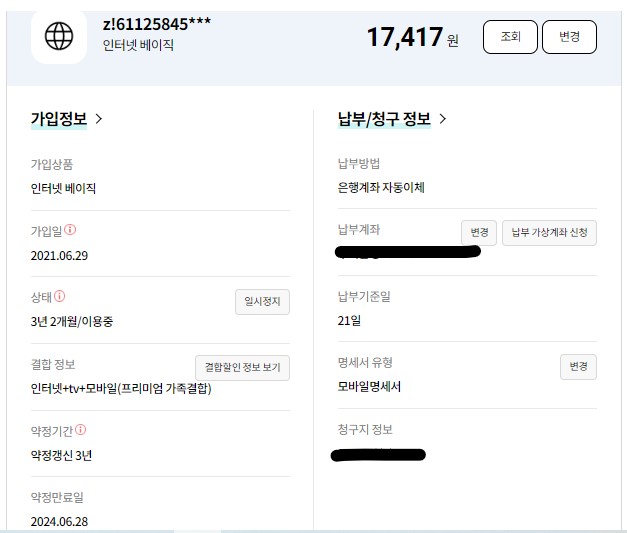Click 약정만료일 date 2024.06.28

59,521
